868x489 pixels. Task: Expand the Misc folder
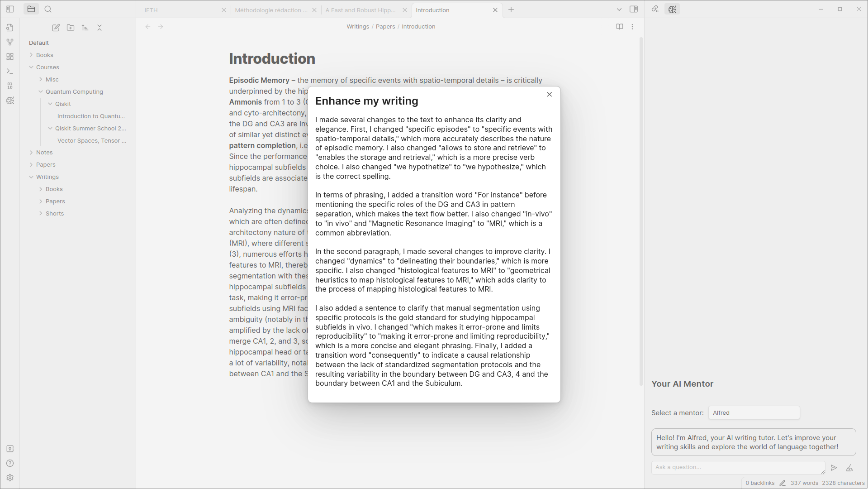coord(52,79)
